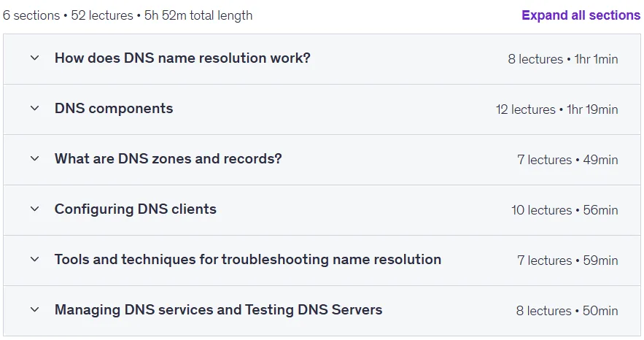Toggle chevron next to DNS zones and records
Viewport: 644px width, 340px height.
tap(35, 158)
